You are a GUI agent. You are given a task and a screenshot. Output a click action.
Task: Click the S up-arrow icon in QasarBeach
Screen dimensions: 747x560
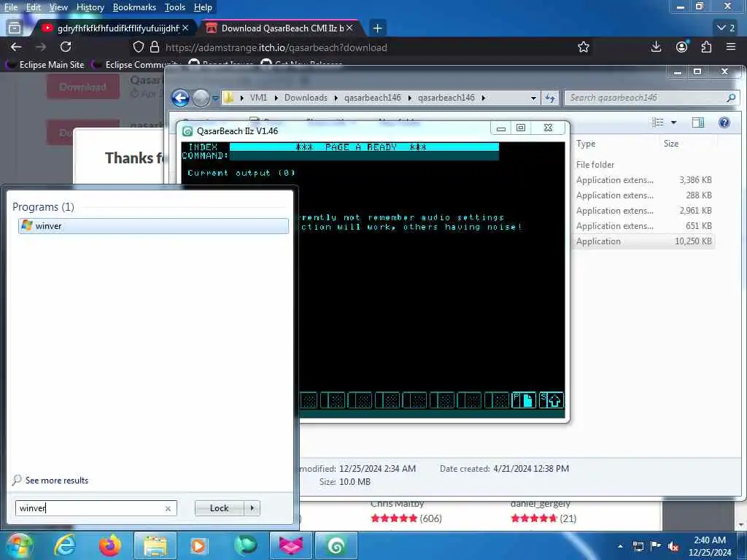click(x=551, y=400)
